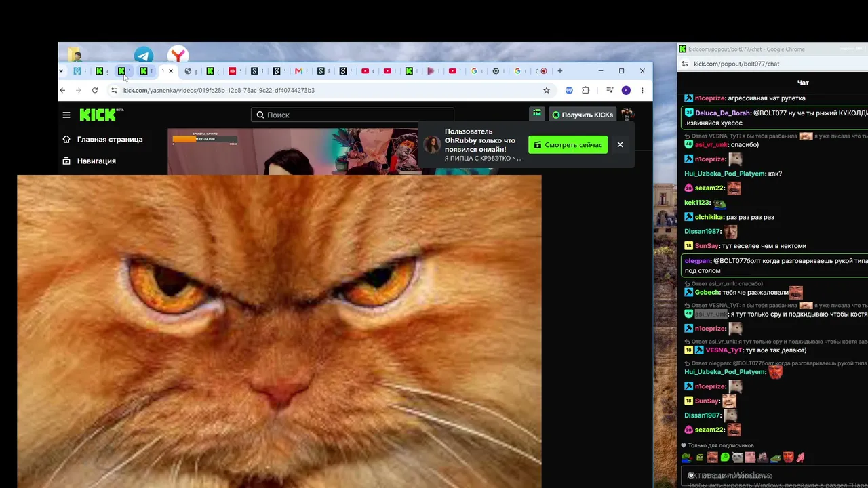Screen dimensions: 868x488
Task: Bookmark this page with the star icon
Action: [547, 90]
